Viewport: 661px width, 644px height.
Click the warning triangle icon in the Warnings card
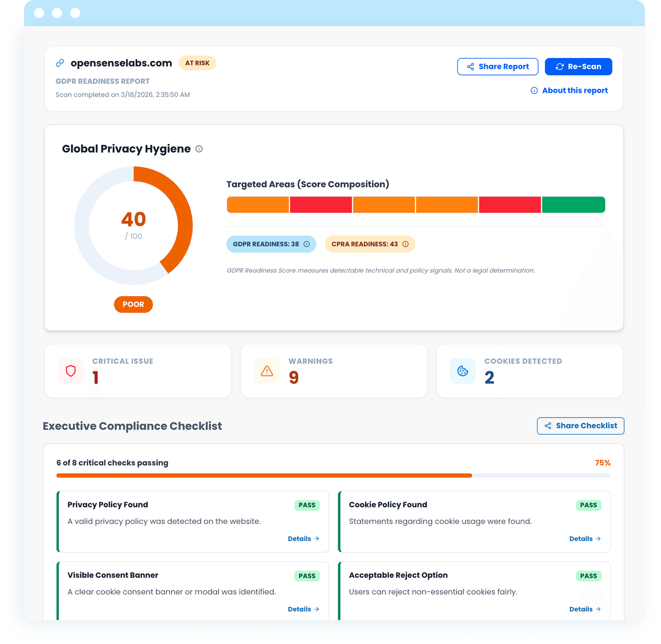tap(267, 371)
